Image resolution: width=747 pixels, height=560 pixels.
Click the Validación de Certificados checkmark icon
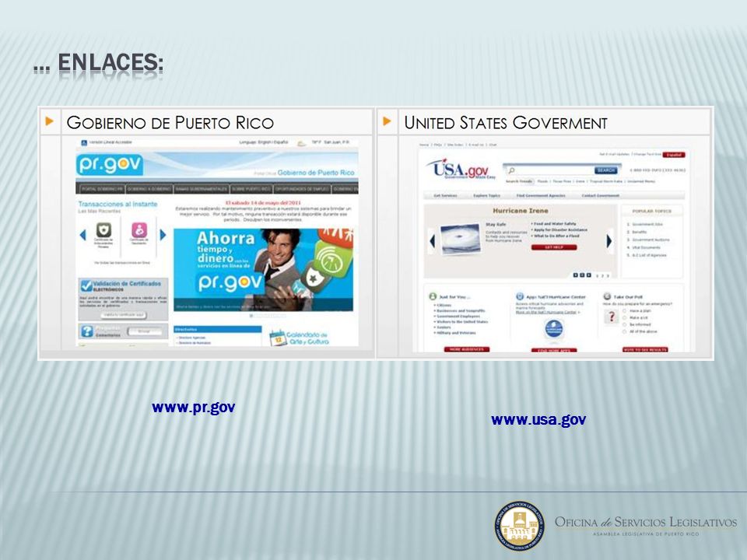tap(86, 285)
